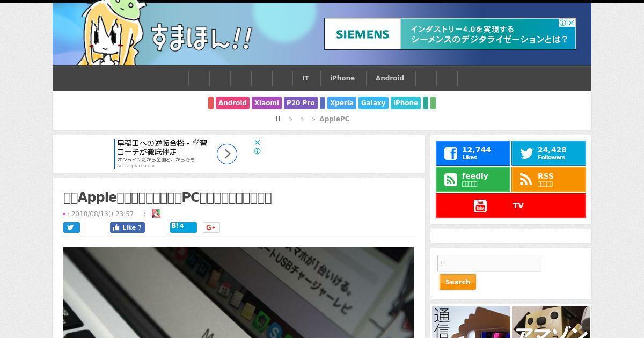Click the orange RSS feed icon
Screen dimensions: 644x338
point(526,180)
